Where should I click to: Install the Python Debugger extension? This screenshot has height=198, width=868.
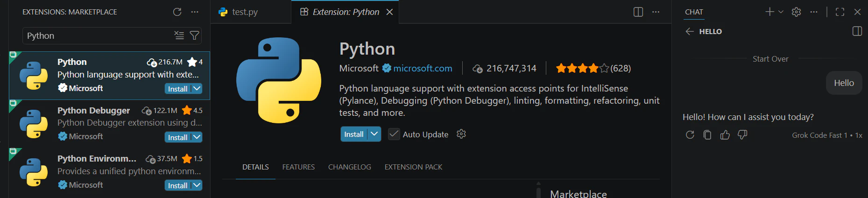[177, 137]
